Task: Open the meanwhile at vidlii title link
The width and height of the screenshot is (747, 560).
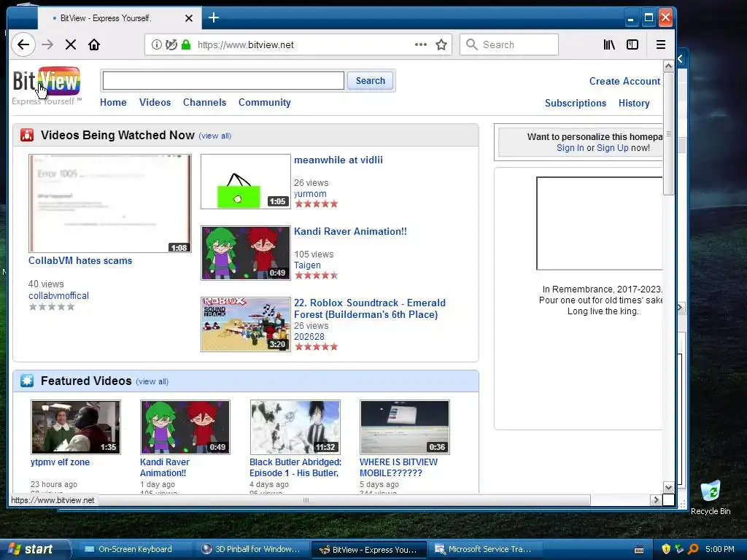Action: pyautogui.click(x=338, y=160)
